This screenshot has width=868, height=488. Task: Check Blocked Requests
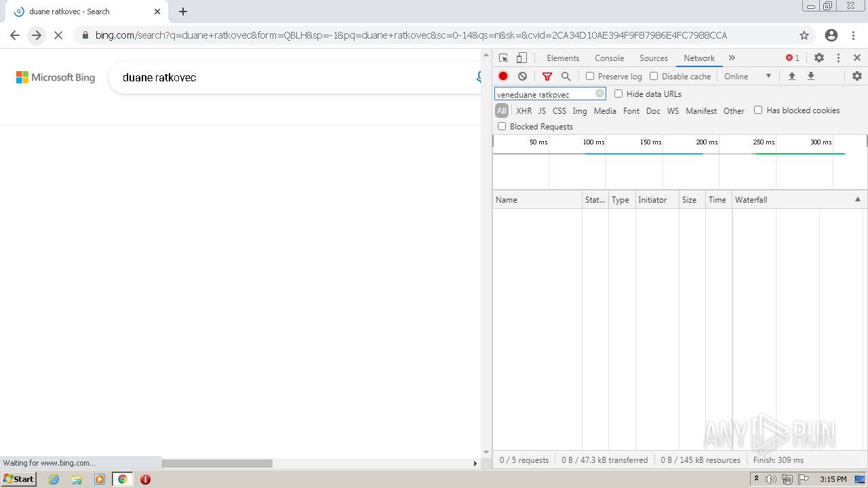click(502, 126)
